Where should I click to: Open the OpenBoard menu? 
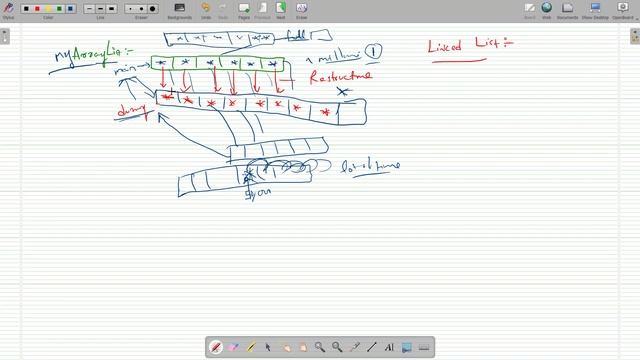(623, 11)
